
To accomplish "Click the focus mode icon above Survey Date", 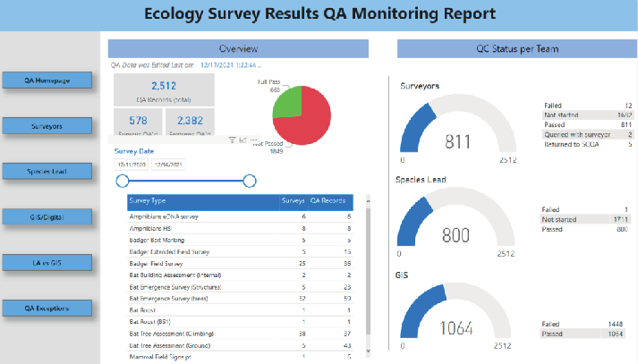I will [x=242, y=140].
